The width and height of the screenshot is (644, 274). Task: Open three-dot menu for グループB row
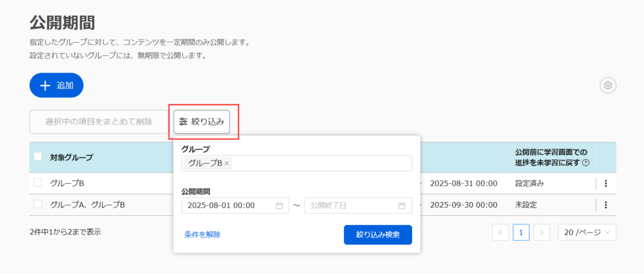(x=606, y=183)
